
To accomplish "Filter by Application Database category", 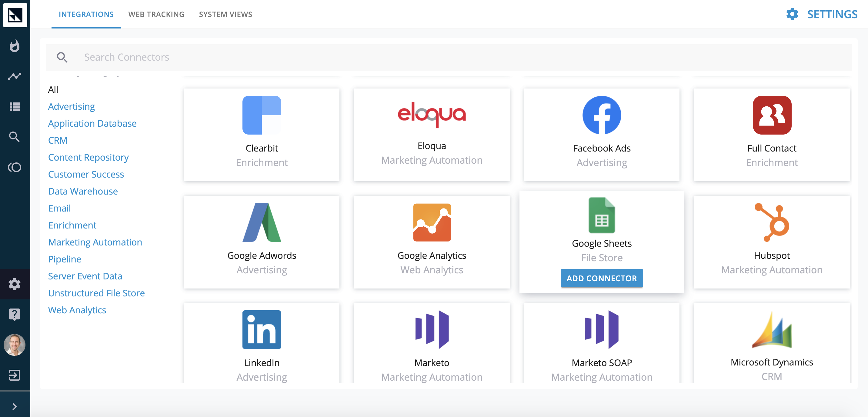I will (92, 123).
